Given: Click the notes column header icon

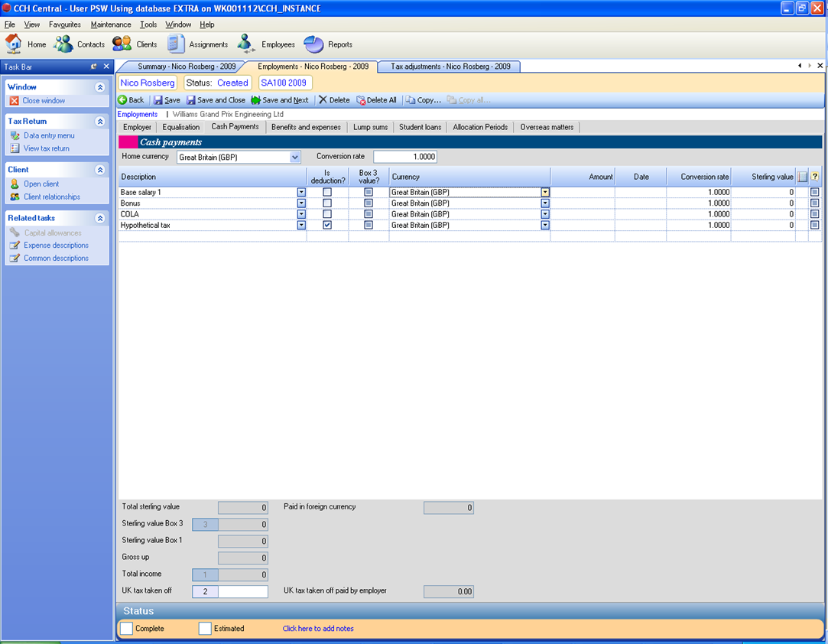Looking at the screenshot, I should [x=803, y=177].
